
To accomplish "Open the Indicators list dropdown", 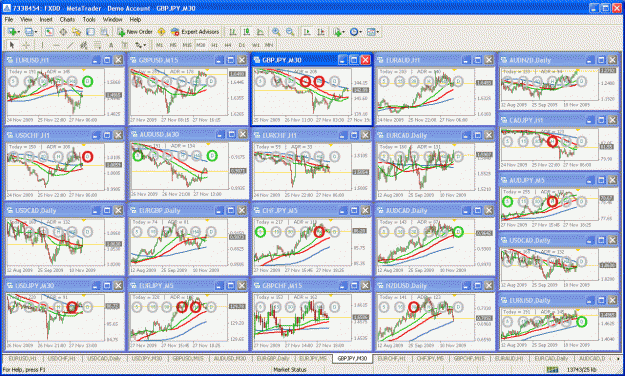I will [339, 32].
